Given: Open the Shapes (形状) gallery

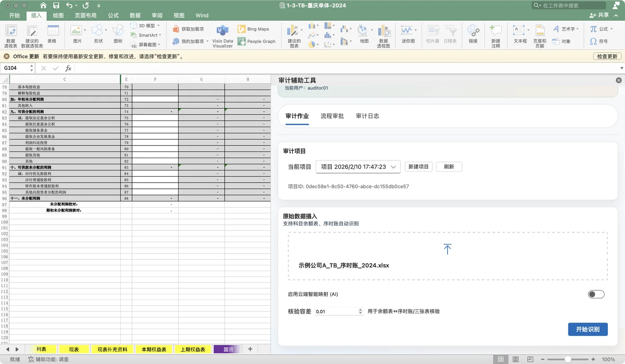Looking at the screenshot, I should 98,34.
